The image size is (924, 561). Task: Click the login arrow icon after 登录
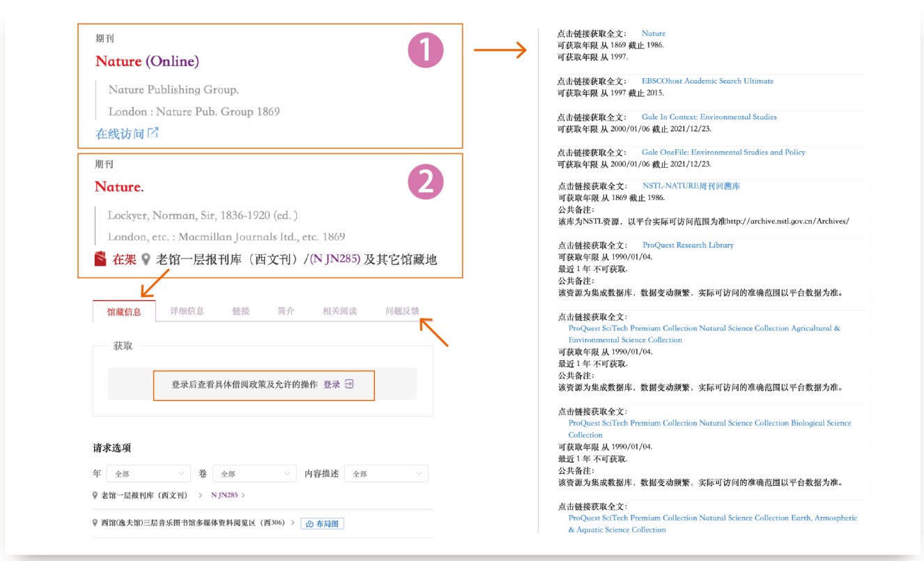[x=350, y=384]
